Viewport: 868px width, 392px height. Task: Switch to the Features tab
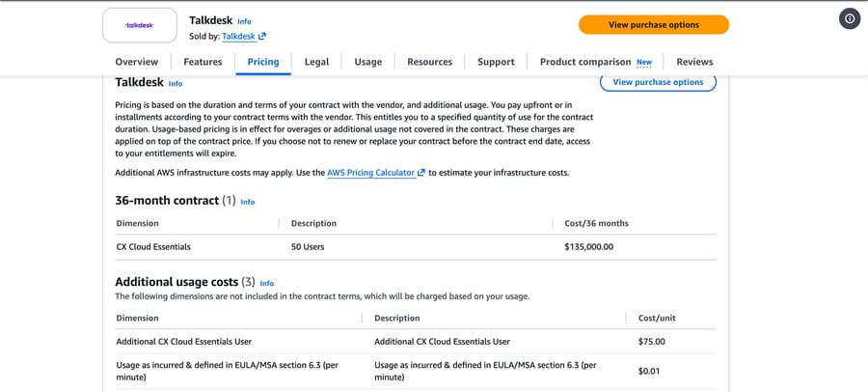click(x=203, y=62)
